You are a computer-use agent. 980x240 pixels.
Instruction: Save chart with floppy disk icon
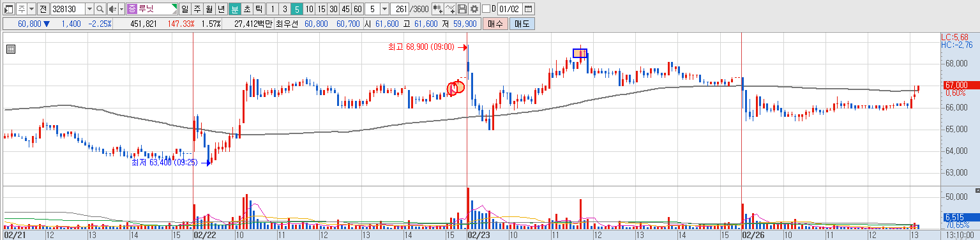[462, 9]
